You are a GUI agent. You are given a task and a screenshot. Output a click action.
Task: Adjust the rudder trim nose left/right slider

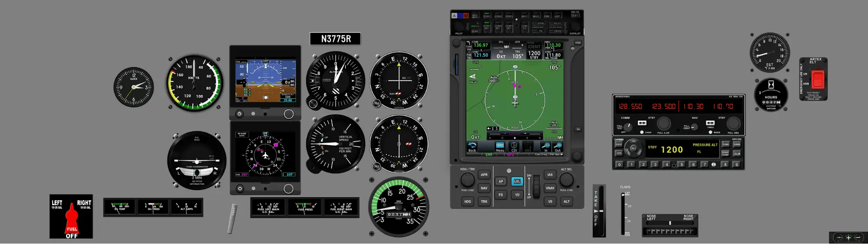click(670, 223)
